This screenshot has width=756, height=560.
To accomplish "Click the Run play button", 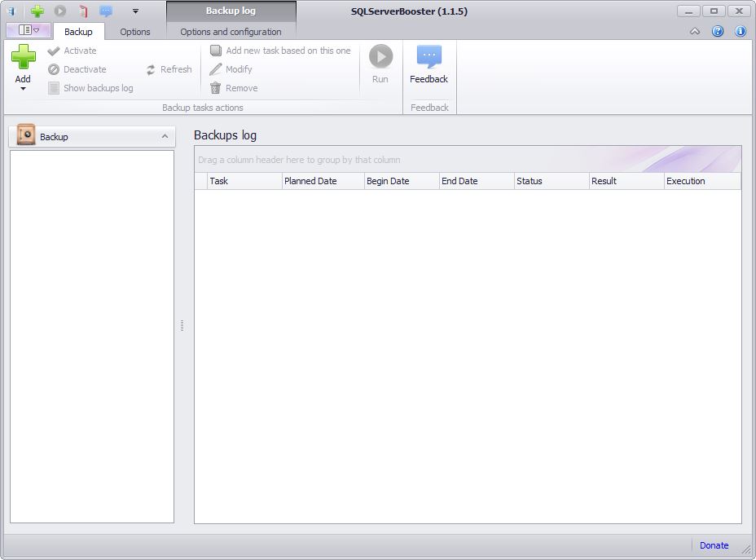I will coord(380,64).
